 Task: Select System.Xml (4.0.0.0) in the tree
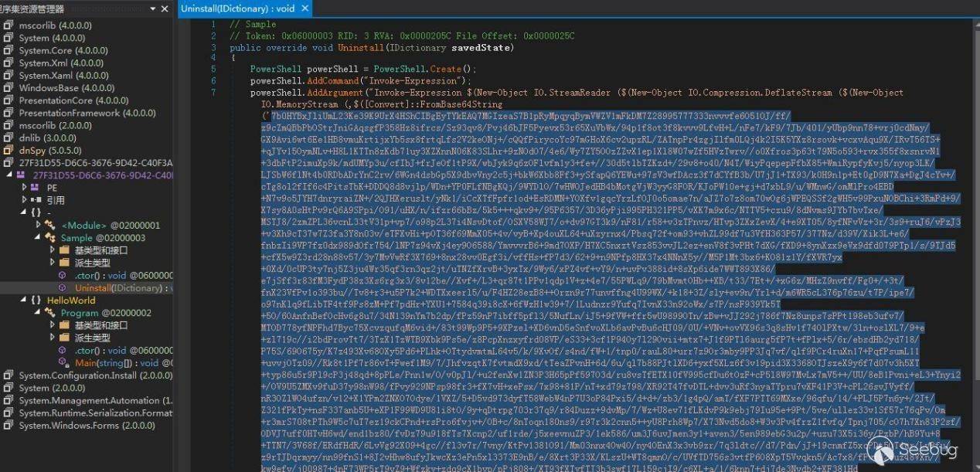61,63
